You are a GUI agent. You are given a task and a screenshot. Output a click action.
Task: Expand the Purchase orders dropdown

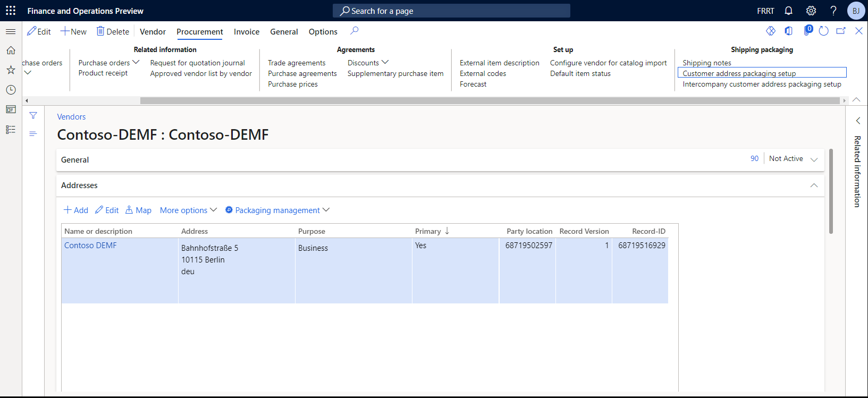tap(109, 63)
